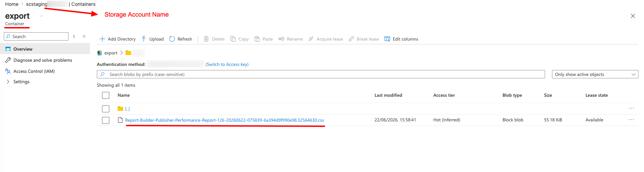Click the Block blob cell
Screen dimensions: 644x172
point(513,120)
